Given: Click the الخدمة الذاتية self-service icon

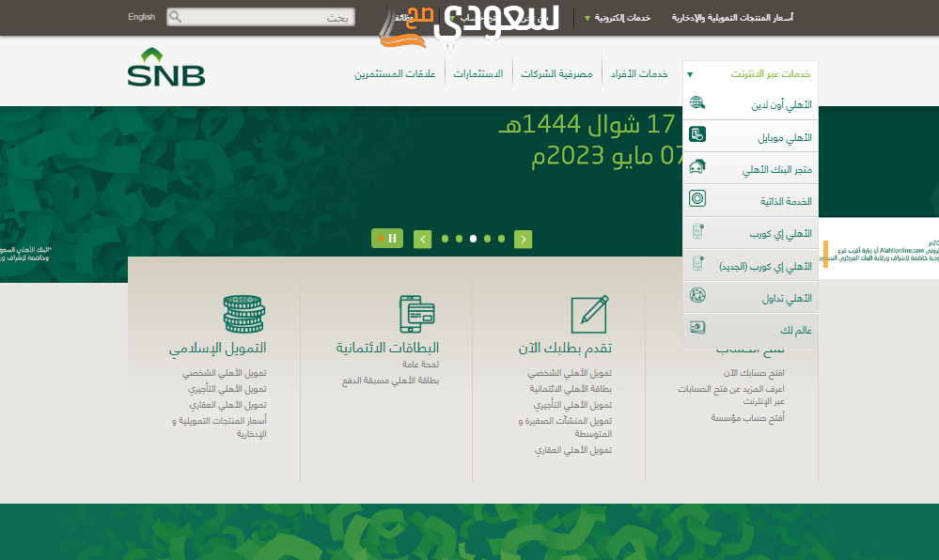Looking at the screenshot, I should (x=697, y=198).
